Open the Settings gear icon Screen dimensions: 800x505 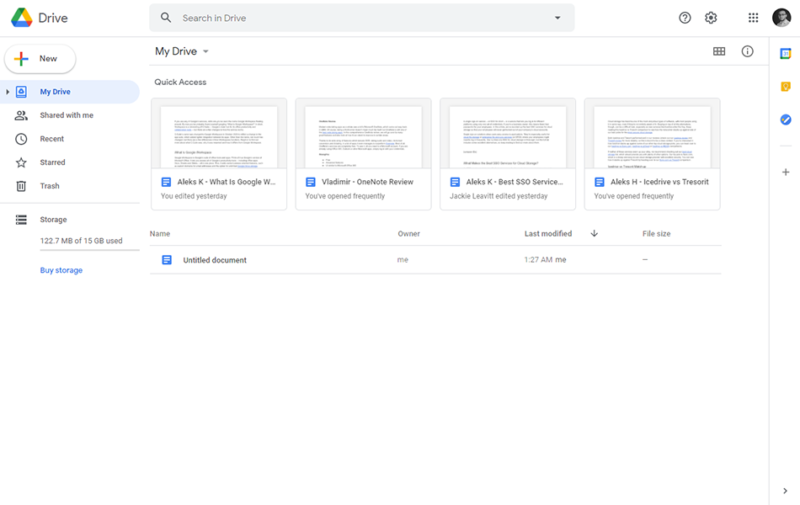pos(711,18)
